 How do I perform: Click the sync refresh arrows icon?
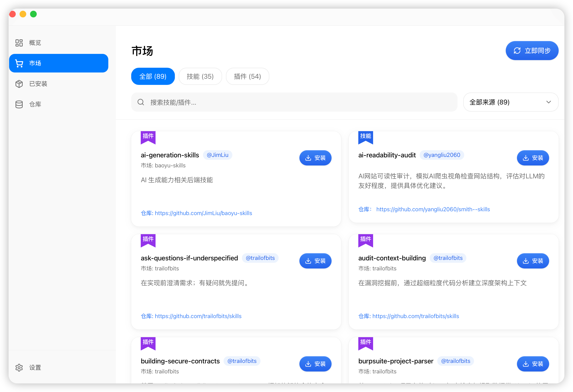[517, 51]
